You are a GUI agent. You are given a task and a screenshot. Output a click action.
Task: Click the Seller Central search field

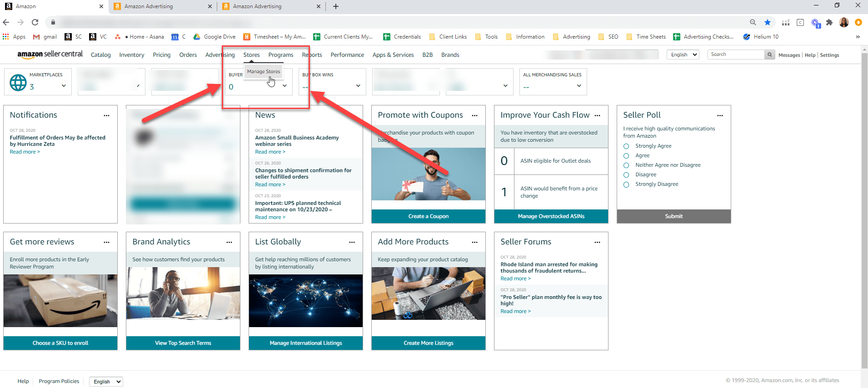tap(736, 55)
